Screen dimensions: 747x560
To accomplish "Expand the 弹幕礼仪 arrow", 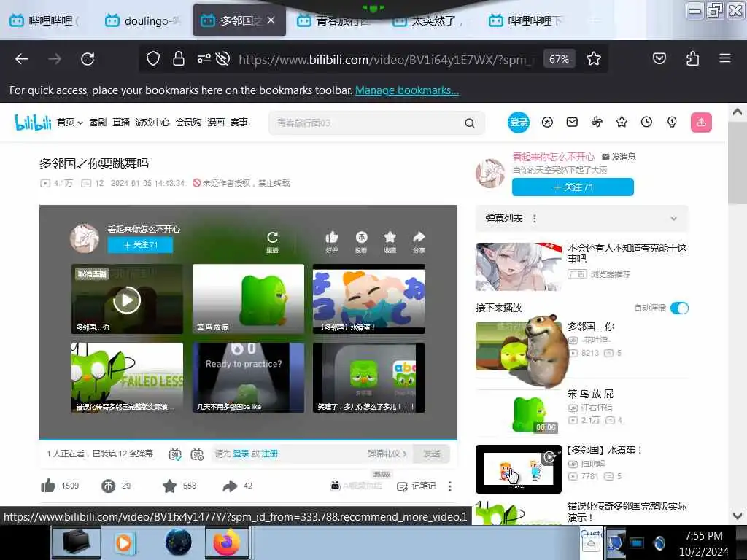I will pos(404,454).
